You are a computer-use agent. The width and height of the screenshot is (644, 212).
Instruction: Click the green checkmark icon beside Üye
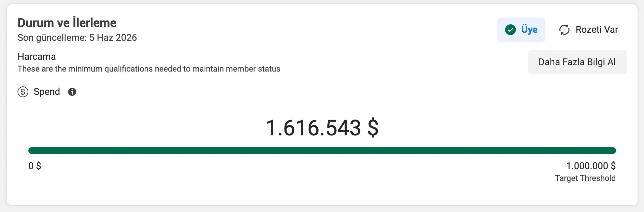tap(510, 30)
